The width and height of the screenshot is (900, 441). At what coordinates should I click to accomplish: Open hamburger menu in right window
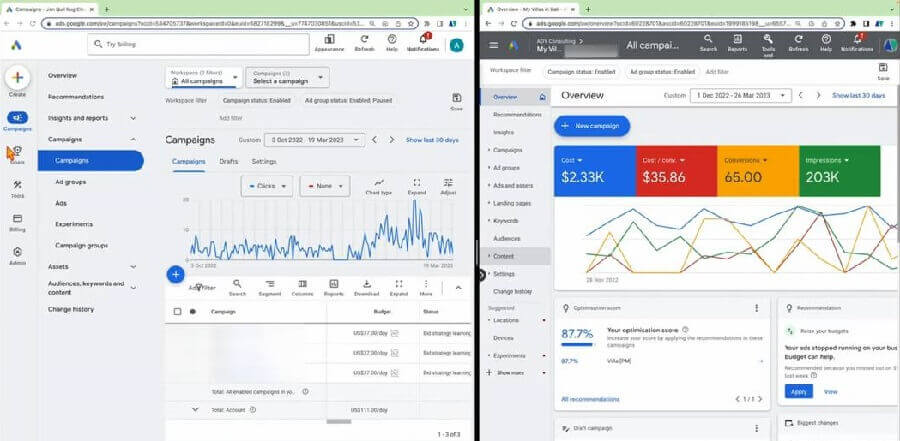click(493, 45)
